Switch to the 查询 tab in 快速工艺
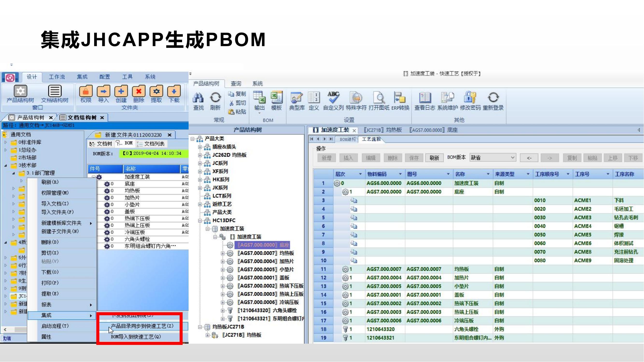Image resolution: width=644 pixels, height=362 pixels. pyautogui.click(x=236, y=84)
